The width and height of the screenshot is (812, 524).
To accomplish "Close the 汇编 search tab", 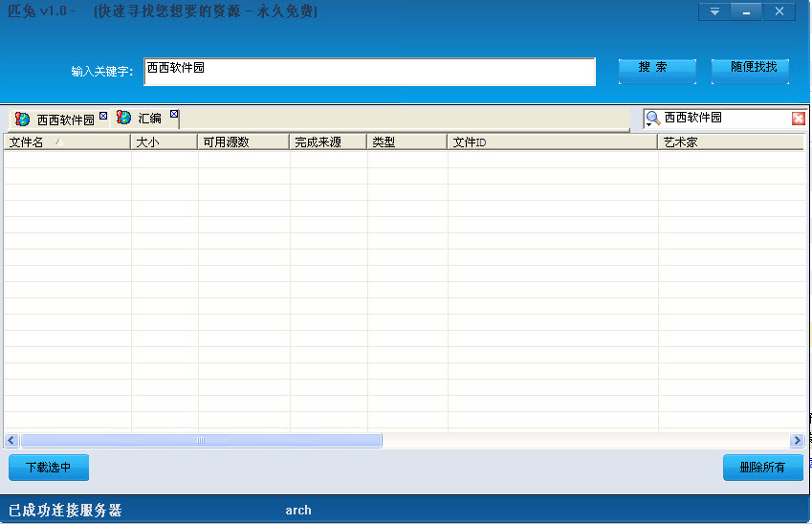I will [174, 115].
